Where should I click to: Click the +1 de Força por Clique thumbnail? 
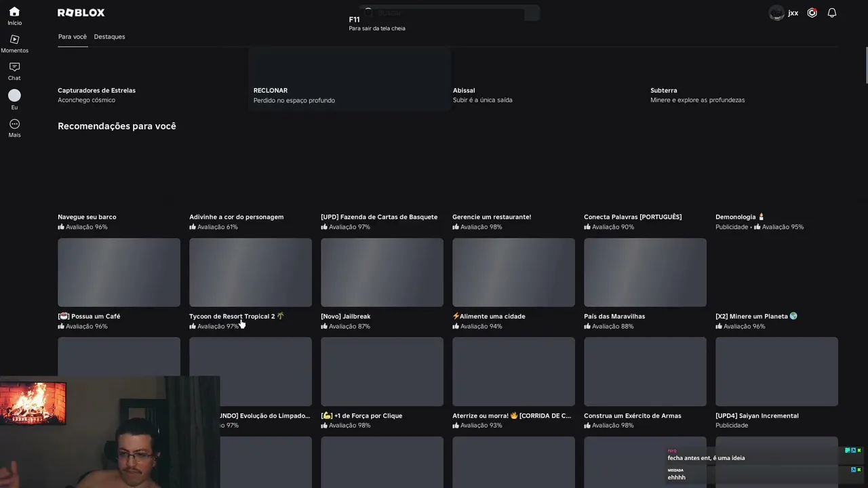(x=382, y=372)
